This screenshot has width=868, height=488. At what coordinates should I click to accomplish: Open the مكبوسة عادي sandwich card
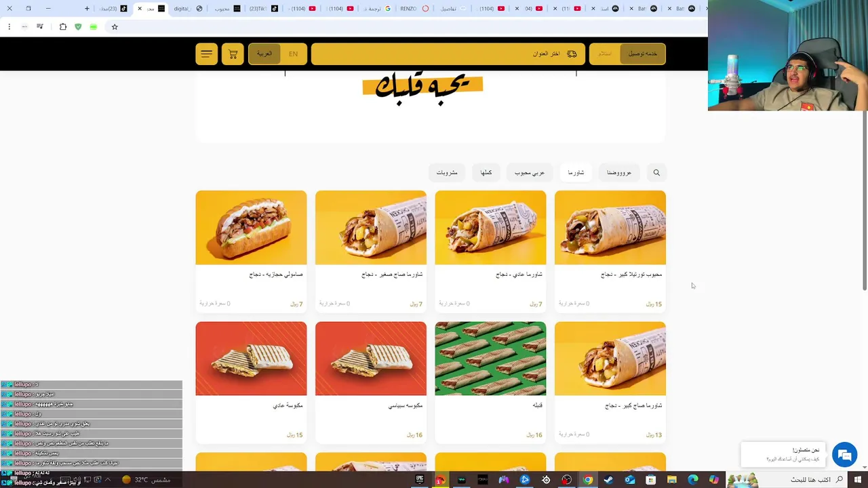click(251, 382)
